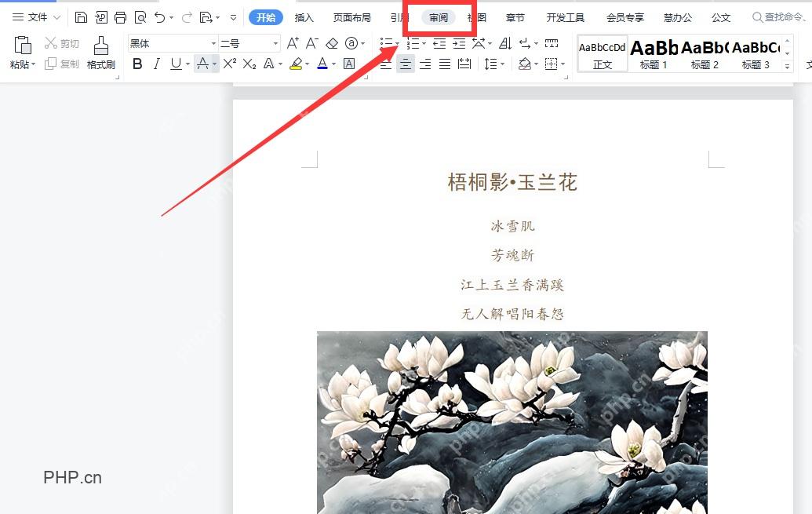The image size is (812, 514).
Task: Expand the styles gallery more arrow
Action: [x=788, y=66]
